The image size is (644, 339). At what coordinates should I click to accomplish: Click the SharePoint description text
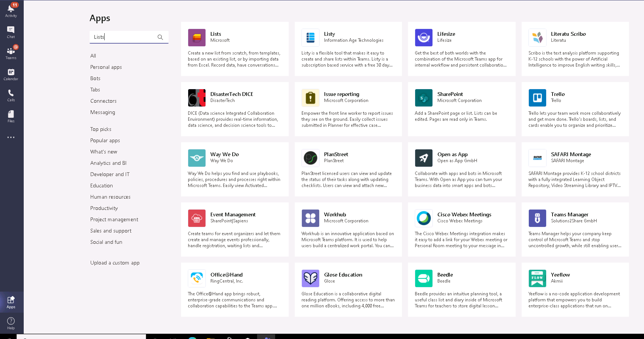[x=456, y=116]
